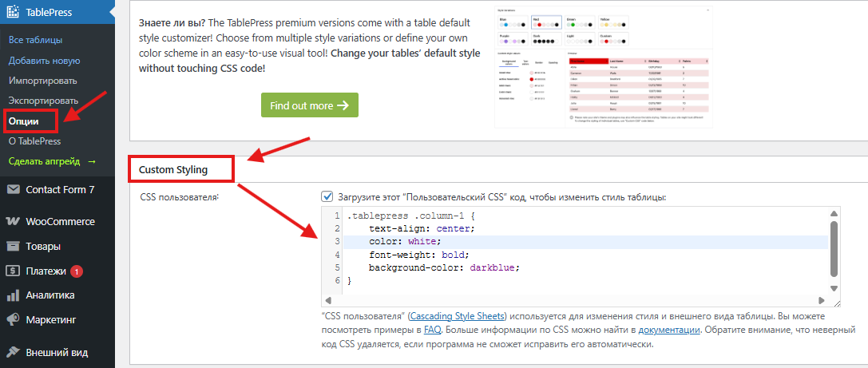
Task: Open the Внешний вид menu
Action: pyautogui.click(x=57, y=353)
